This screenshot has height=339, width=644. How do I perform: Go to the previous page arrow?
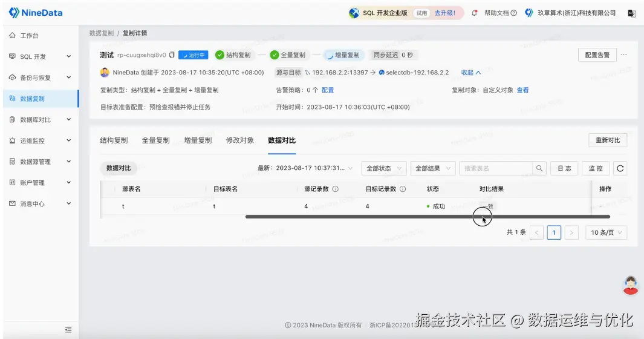[536, 232]
